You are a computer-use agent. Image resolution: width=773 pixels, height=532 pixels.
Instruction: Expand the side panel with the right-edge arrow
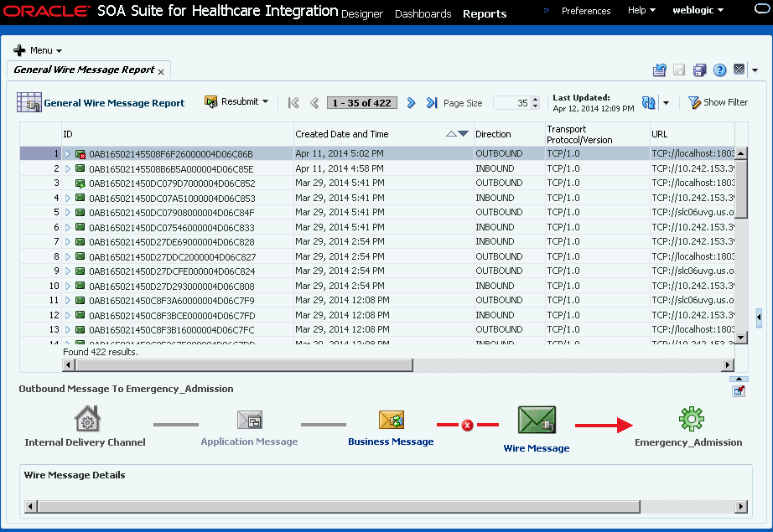[759, 318]
